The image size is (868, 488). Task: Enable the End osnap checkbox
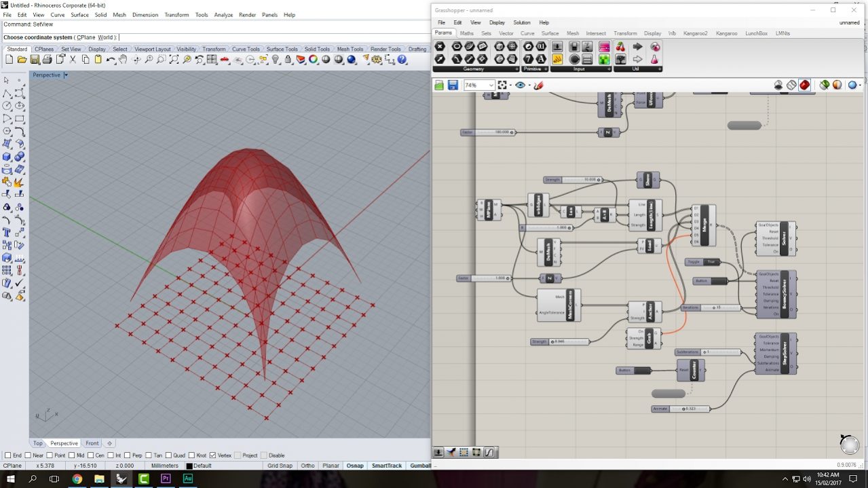tap(6, 455)
